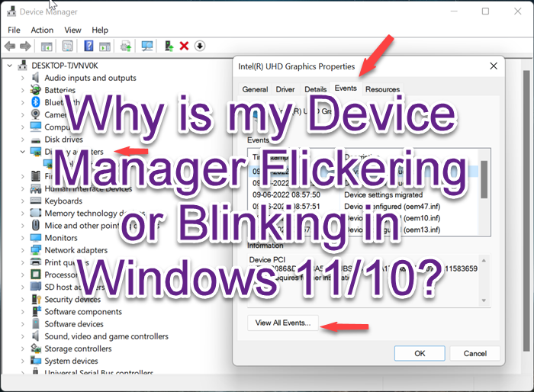
Task: Switch to the Details tab
Action: [315, 89]
